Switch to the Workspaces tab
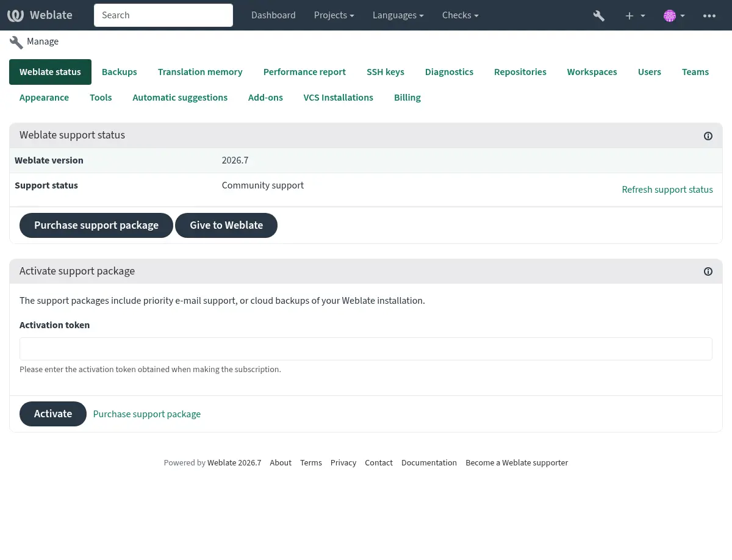732x560 pixels. pos(592,72)
